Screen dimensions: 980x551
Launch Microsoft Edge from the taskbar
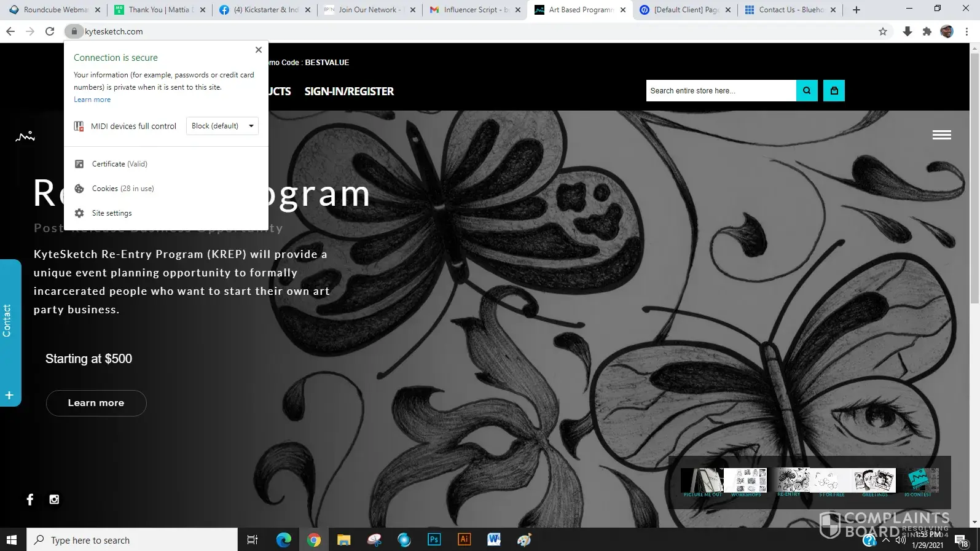pyautogui.click(x=283, y=540)
